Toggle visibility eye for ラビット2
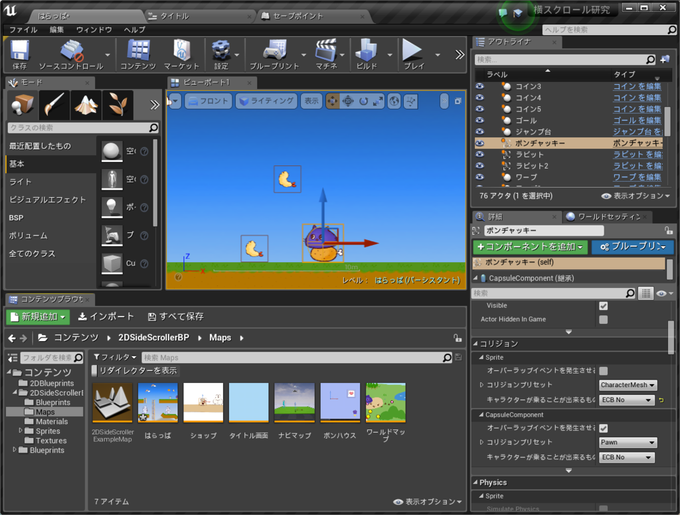Image resolution: width=680 pixels, height=515 pixels. pos(480,166)
